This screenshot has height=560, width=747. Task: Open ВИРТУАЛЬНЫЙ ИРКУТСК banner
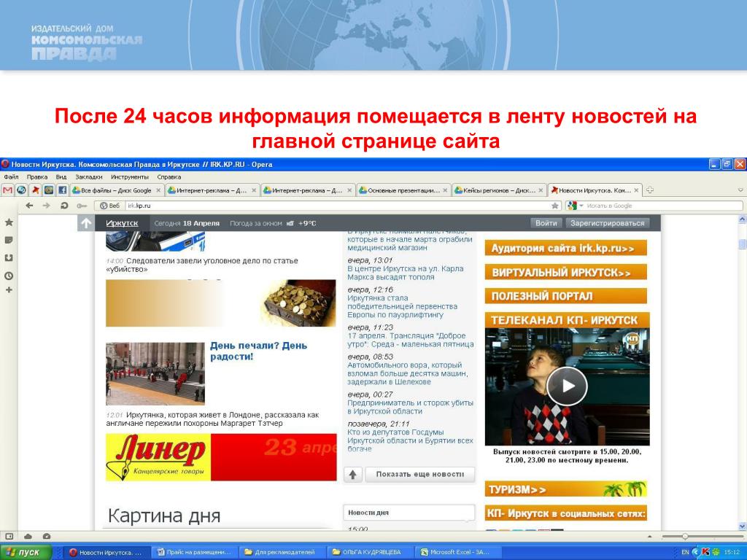pos(566,273)
